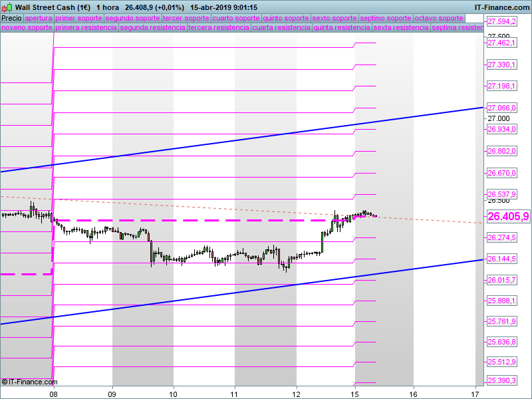Screen dimensions: 532x399
Task: Click the 11 date marker on time axis
Action: pos(235,394)
